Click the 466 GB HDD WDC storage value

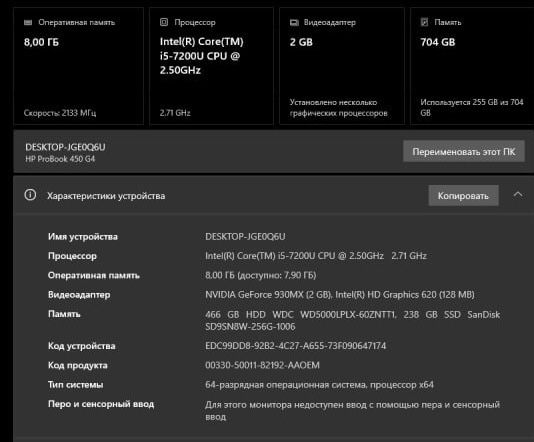[x=352, y=320]
